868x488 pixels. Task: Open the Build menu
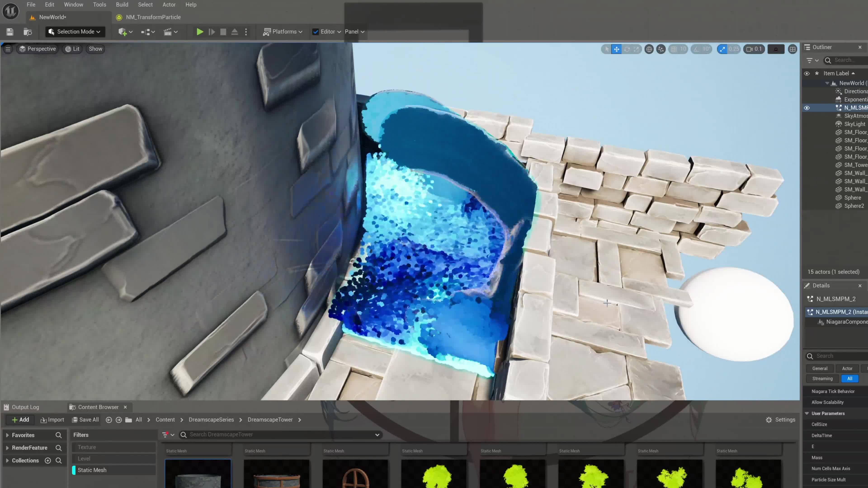click(122, 5)
